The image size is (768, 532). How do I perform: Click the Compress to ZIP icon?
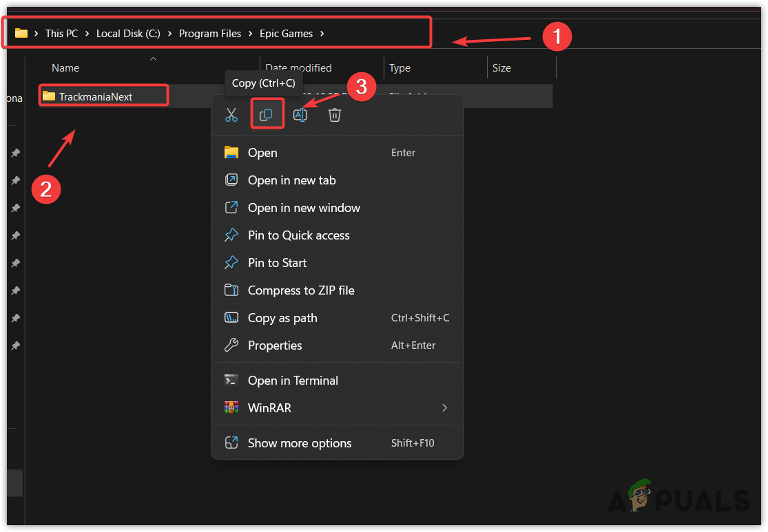click(231, 290)
